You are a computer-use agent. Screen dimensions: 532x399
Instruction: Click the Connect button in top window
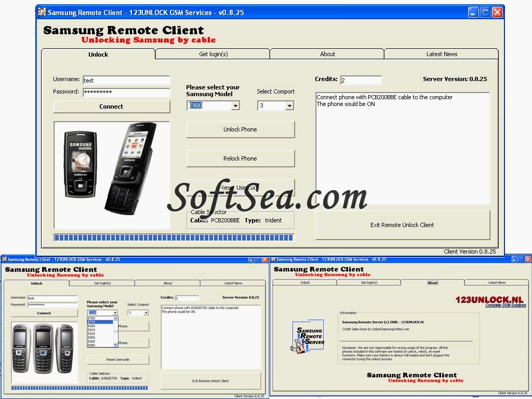(x=112, y=107)
